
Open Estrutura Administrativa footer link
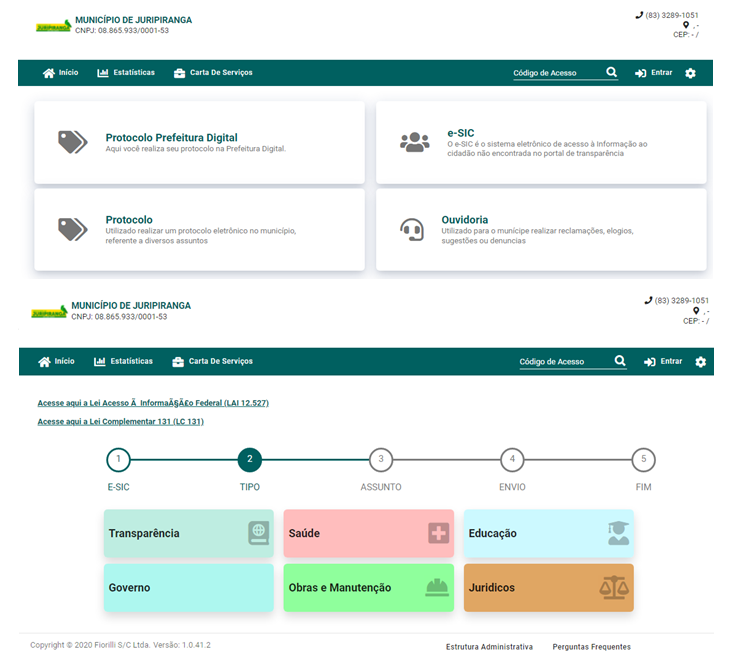click(489, 647)
